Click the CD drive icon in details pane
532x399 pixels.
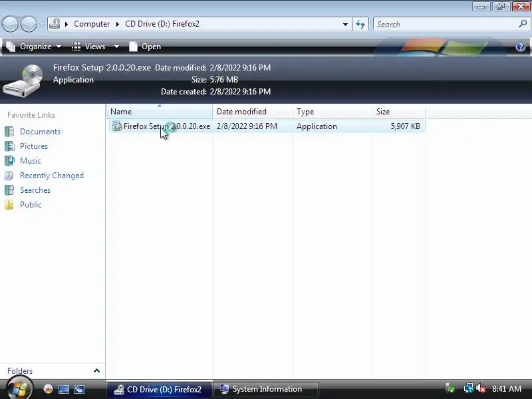pos(23,80)
